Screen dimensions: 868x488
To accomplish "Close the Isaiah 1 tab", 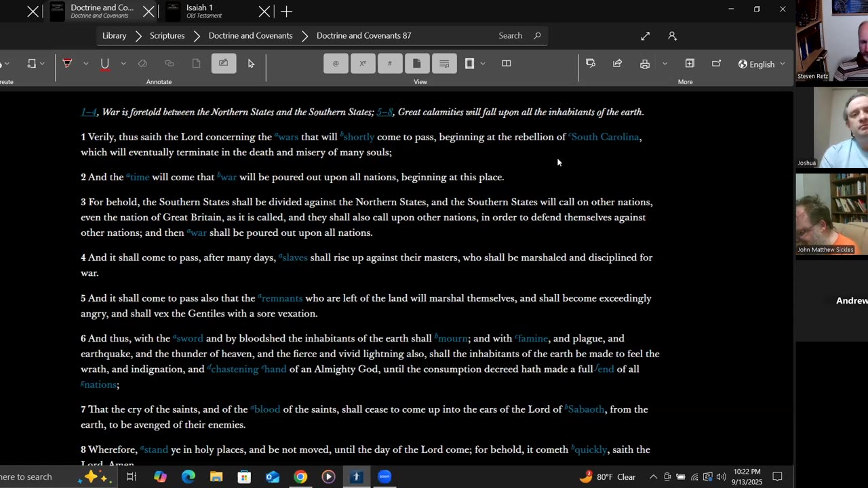I will (264, 12).
